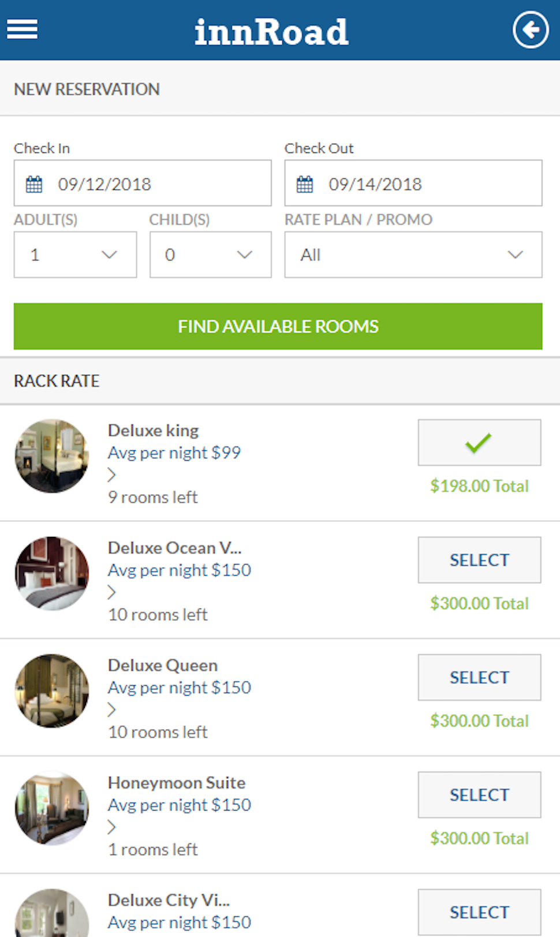
Task: Click Find Available Rooms button
Action: pyautogui.click(x=278, y=326)
